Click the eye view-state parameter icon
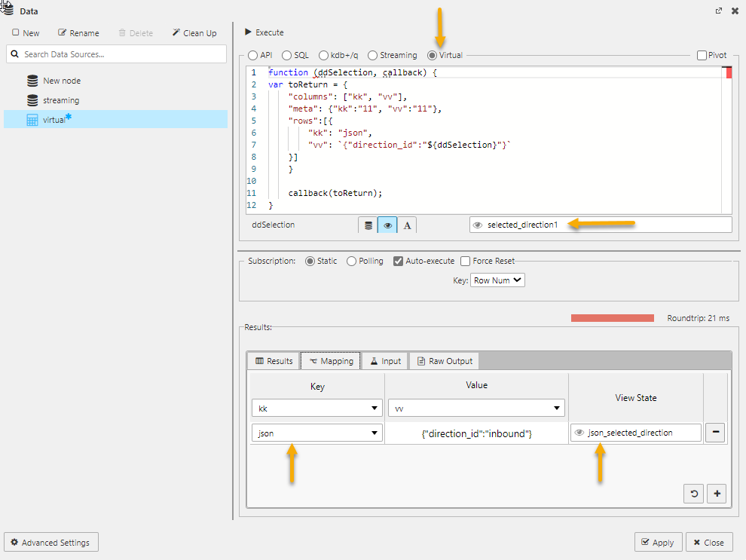The image size is (746, 560). 387,225
